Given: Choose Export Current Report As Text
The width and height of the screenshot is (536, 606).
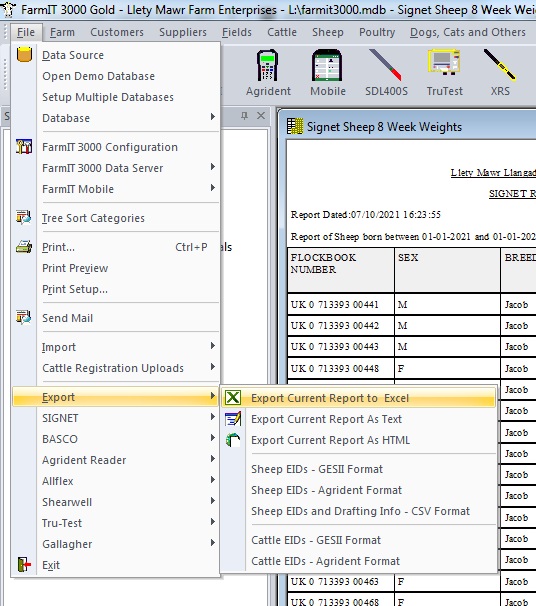Looking at the screenshot, I should [x=358, y=419].
